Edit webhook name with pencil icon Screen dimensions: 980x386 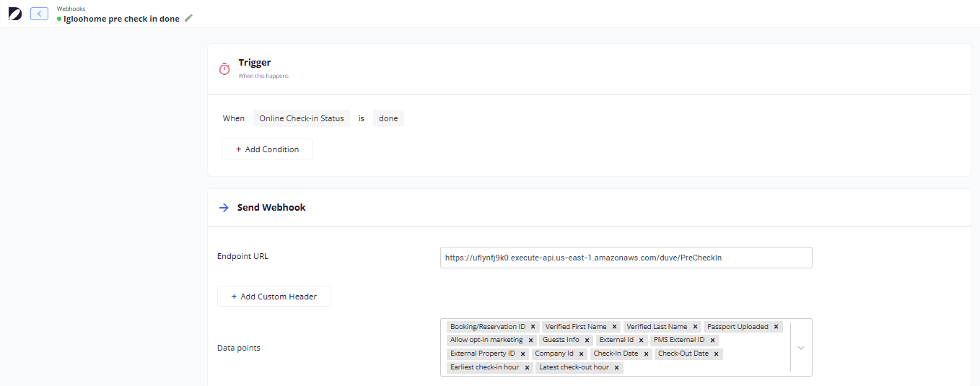(x=189, y=18)
